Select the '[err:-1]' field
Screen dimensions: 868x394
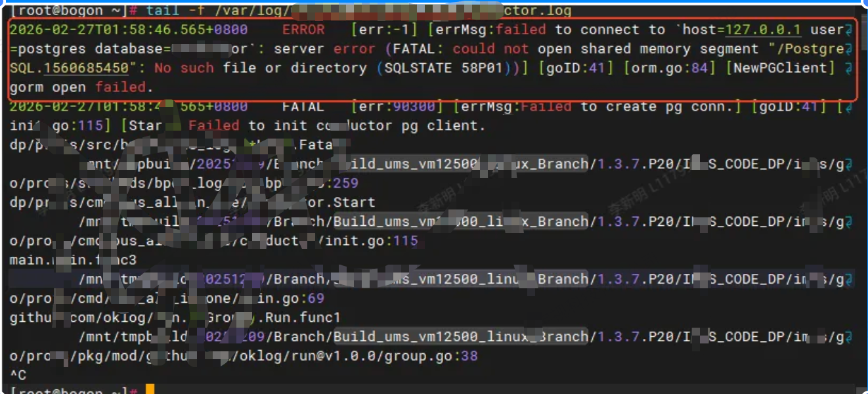click(x=385, y=30)
